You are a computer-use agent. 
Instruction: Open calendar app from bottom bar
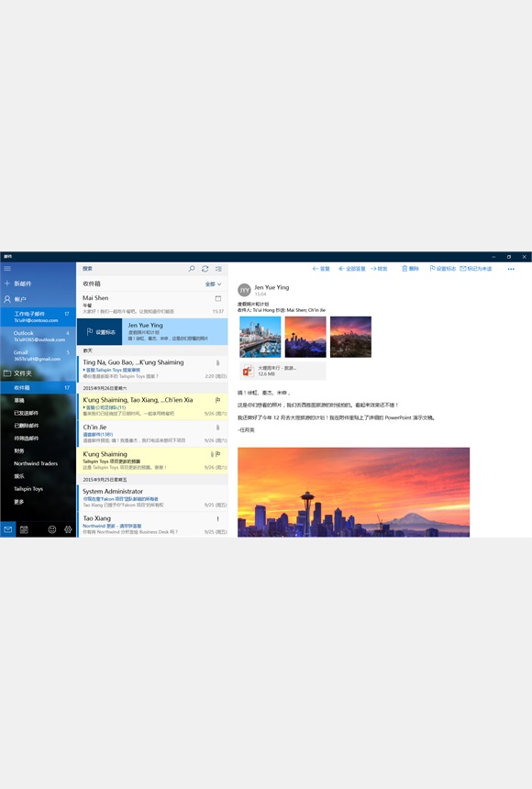[x=24, y=529]
